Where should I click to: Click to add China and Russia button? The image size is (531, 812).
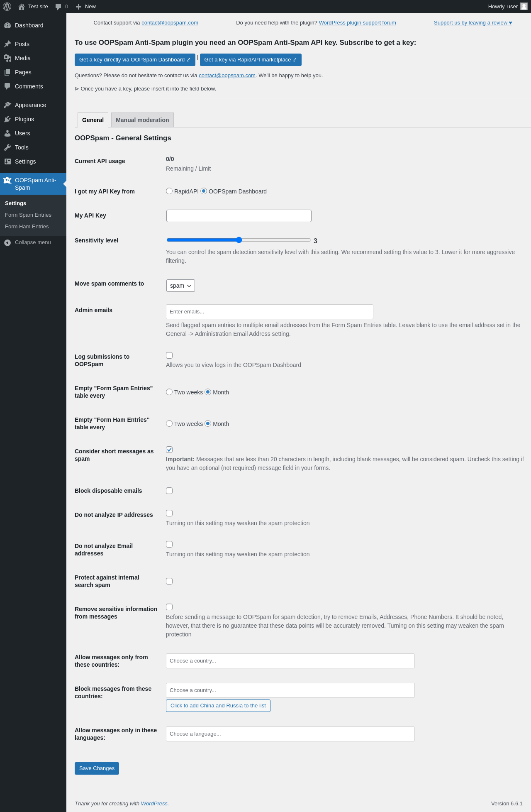[218, 706]
